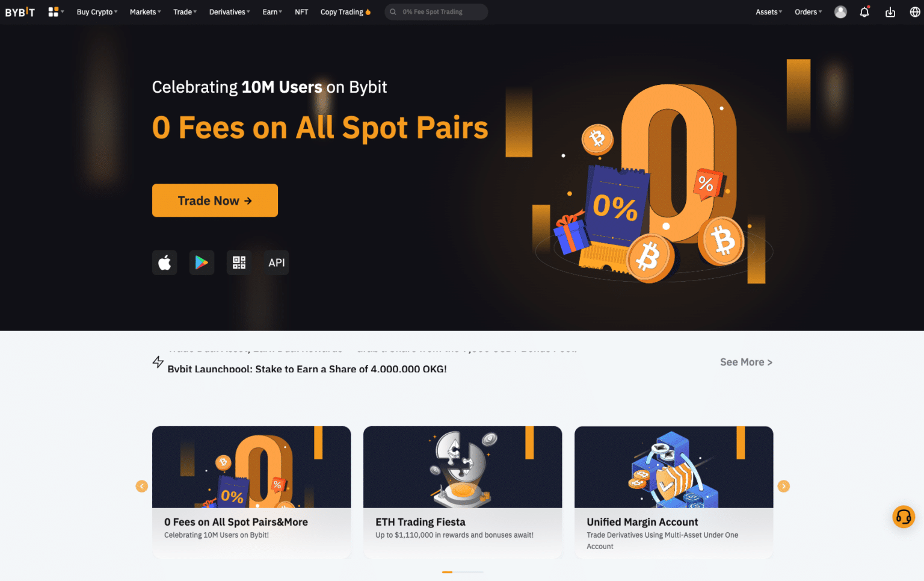Open the NFT menu item
924x581 pixels.
(x=301, y=12)
